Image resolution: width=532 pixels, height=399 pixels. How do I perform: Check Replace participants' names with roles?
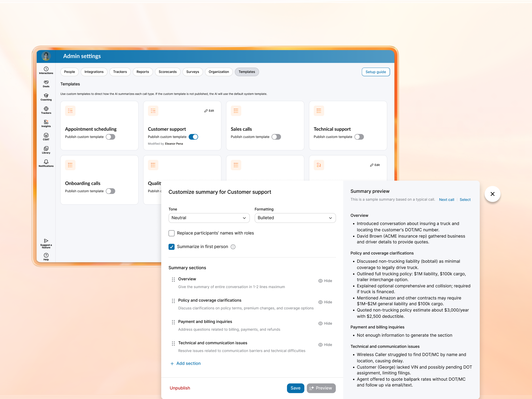coord(171,233)
